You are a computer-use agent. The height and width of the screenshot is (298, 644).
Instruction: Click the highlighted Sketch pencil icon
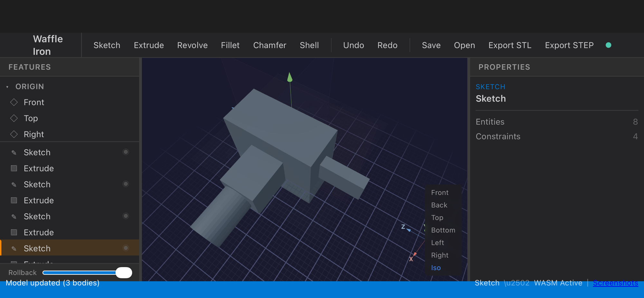pos(14,248)
